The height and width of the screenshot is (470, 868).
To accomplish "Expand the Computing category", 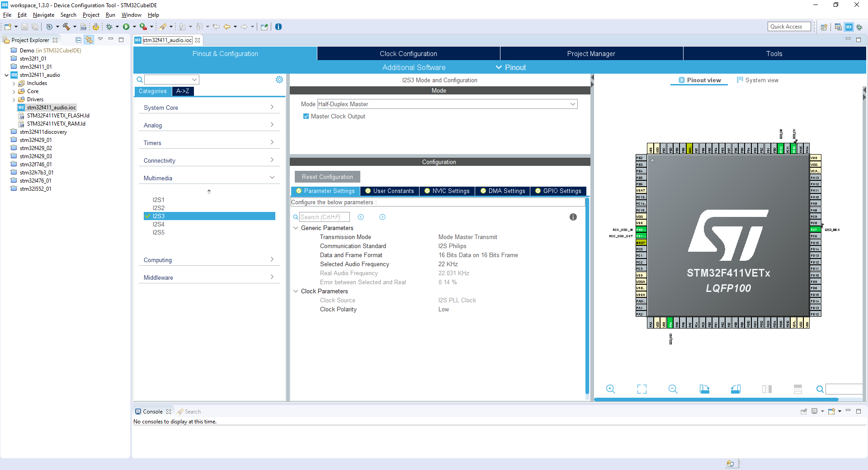I will [209, 260].
